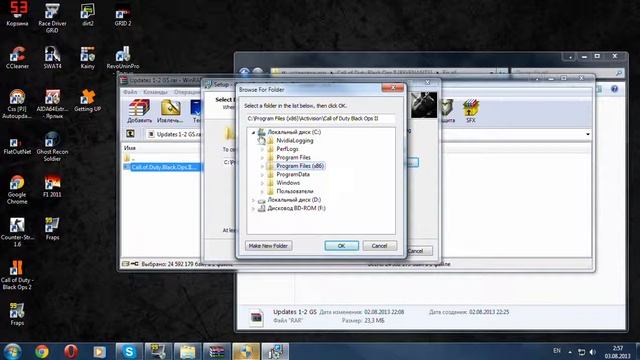Click the volume icon in the system tray
Image resolution: width=640 pixels, height=360 pixels.
click(x=593, y=352)
